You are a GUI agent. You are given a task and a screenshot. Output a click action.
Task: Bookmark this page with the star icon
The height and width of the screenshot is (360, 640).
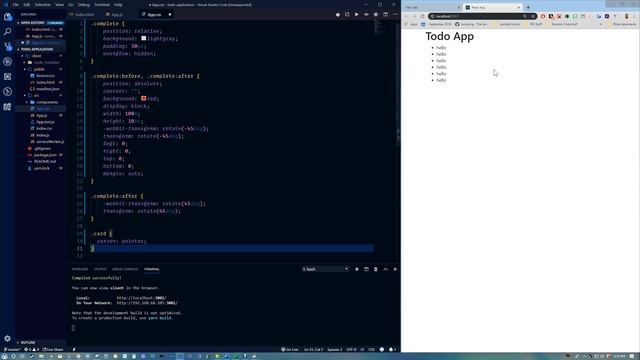coord(533,16)
